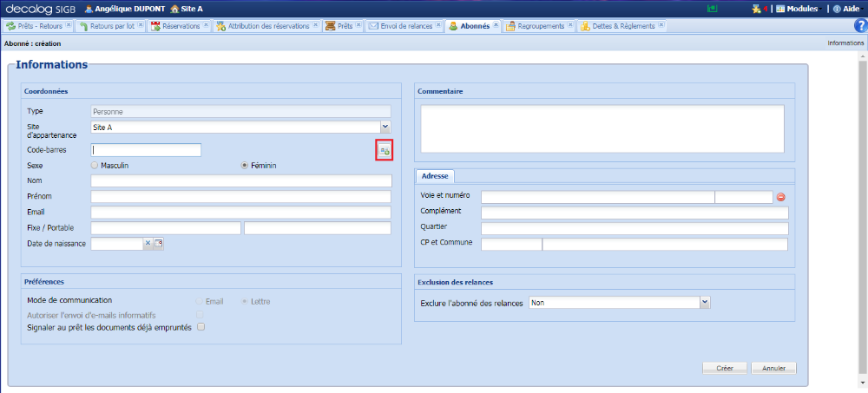Click the green icon in the top header bar
The height and width of the screenshot is (393, 868).
tap(713, 8)
